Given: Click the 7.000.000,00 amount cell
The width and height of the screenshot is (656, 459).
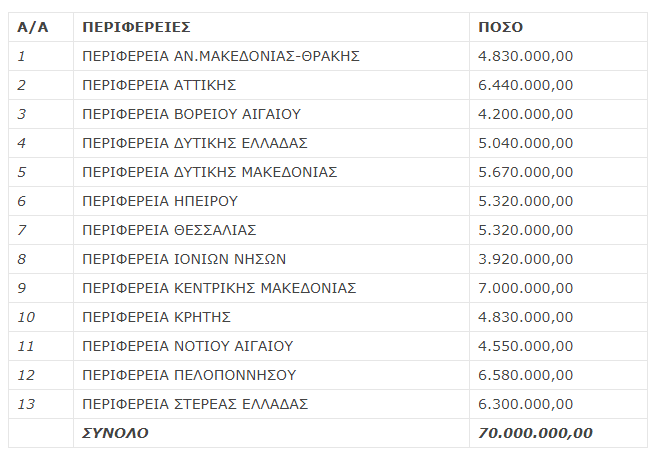Looking at the screenshot, I should click(559, 288).
